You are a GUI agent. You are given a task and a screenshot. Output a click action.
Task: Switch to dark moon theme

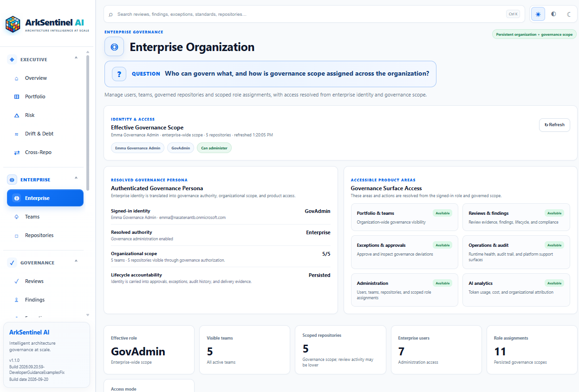point(569,14)
